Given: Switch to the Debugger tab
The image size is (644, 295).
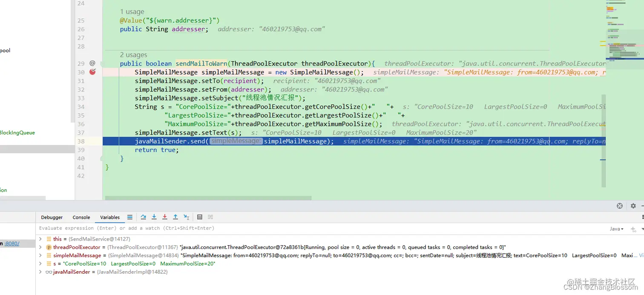Looking at the screenshot, I should point(52,217).
